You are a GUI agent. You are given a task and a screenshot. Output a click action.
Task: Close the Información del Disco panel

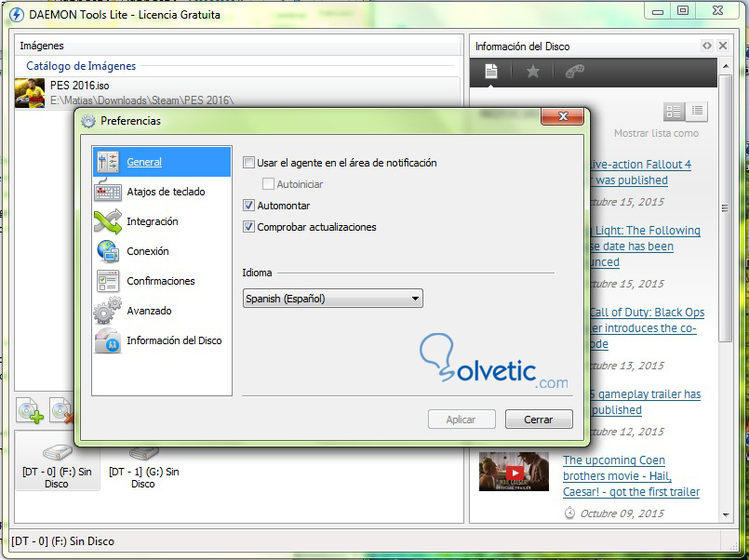(x=723, y=46)
